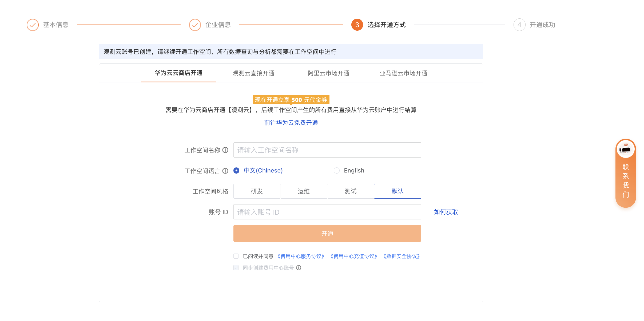
Task: Open the 《数据安全协议》 link
Action: (x=401, y=256)
